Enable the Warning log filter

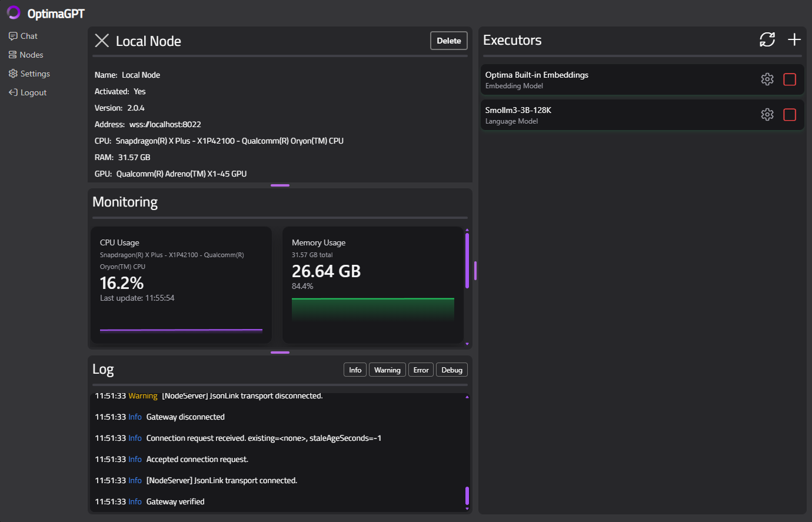pos(387,370)
